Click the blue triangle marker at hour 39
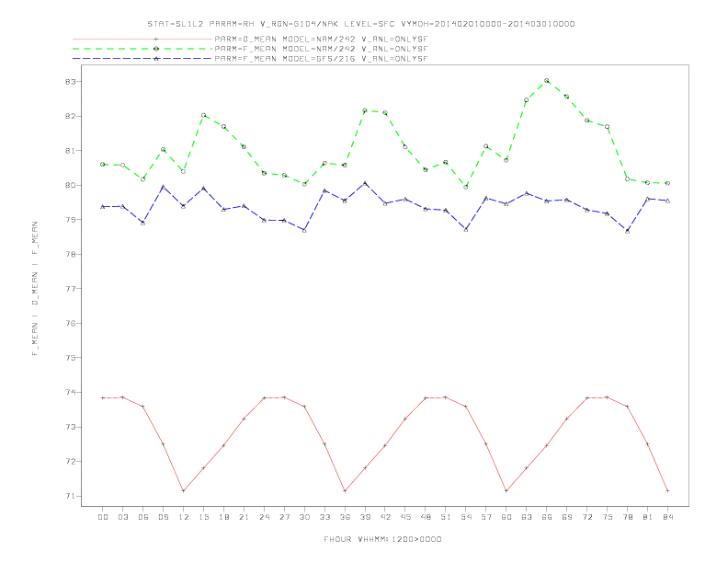 (x=365, y=183)
